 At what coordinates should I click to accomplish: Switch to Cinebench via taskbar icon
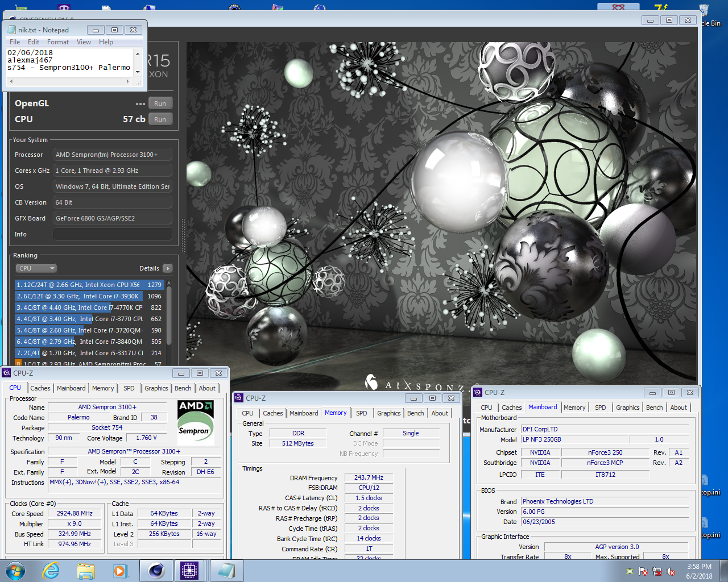point(156,571)
